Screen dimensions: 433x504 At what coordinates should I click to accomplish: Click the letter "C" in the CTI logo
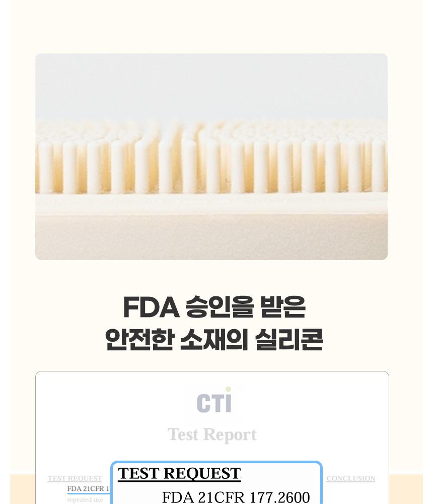203,404
